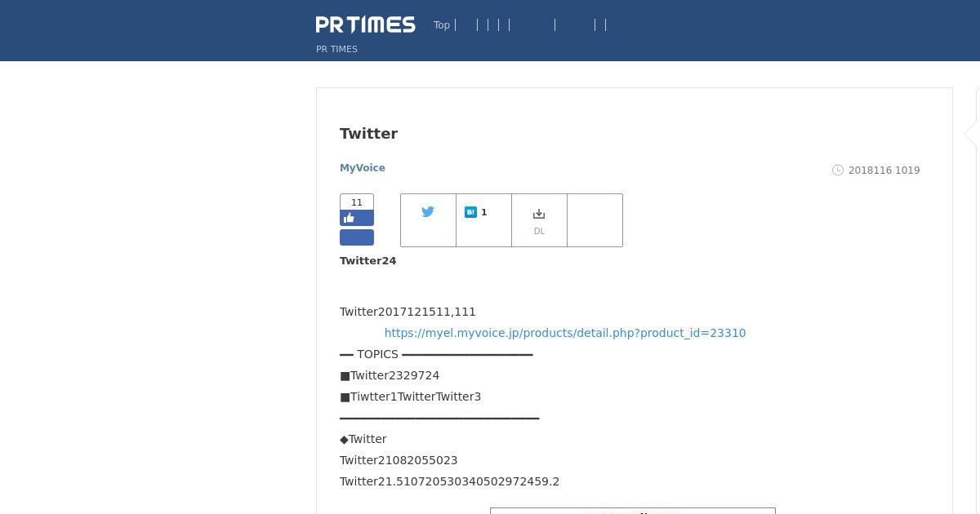This screenshot has height=514, width=980.
Task: Click the empty fourth share box
Action: point(595,220)
